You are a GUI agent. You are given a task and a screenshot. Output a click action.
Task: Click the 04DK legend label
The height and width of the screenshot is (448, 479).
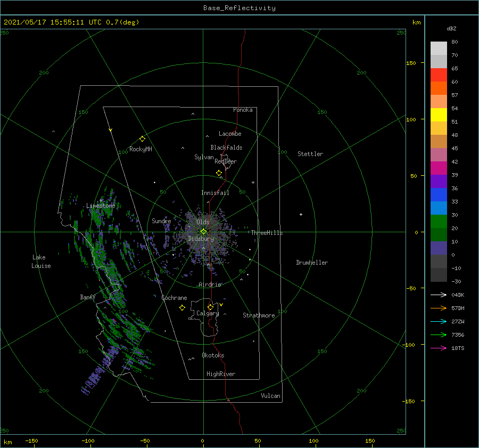click(458, 295)
